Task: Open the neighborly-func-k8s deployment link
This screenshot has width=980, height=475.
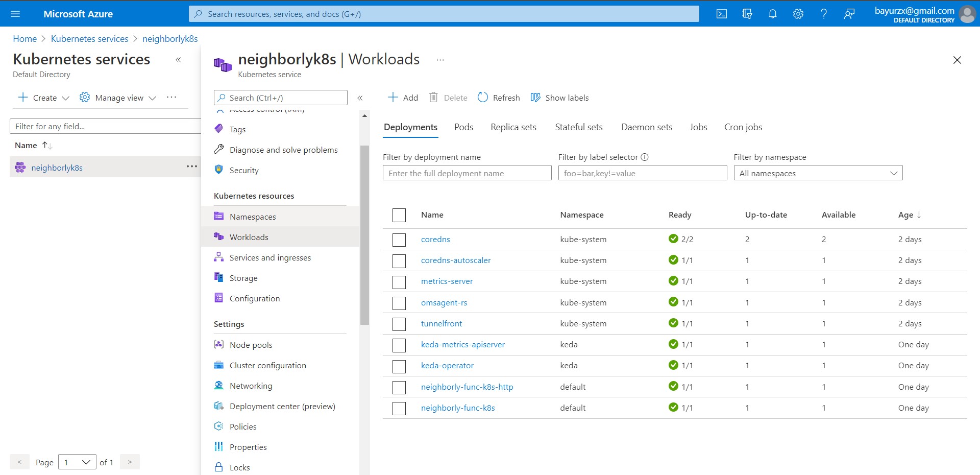Action: (458, 408)
